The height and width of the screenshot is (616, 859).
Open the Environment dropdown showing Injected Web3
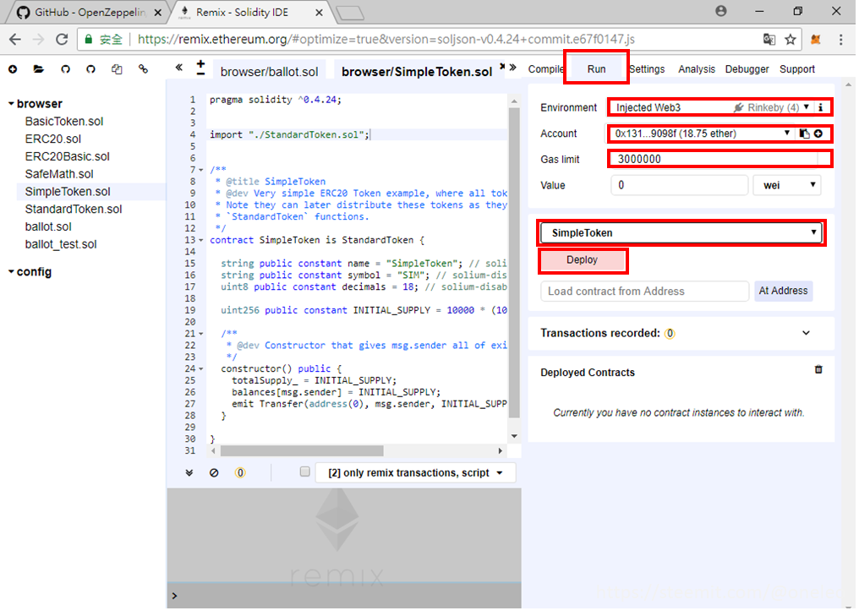(x=710, y=107)
